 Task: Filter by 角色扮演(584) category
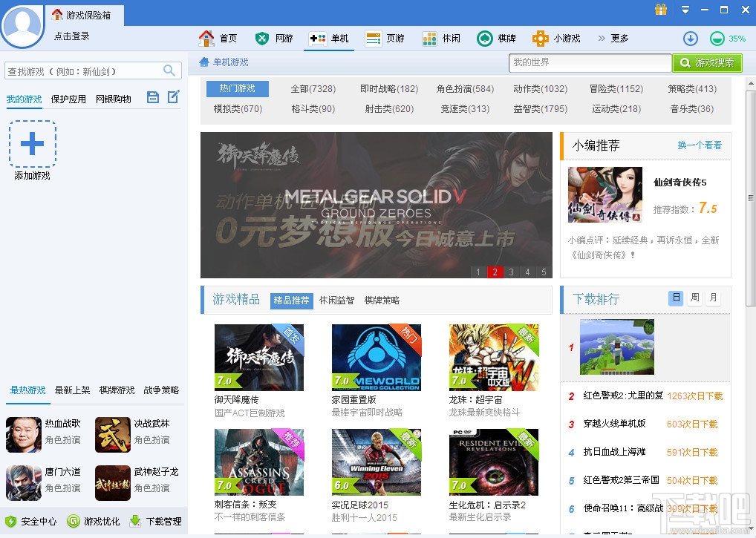(465, 88)
